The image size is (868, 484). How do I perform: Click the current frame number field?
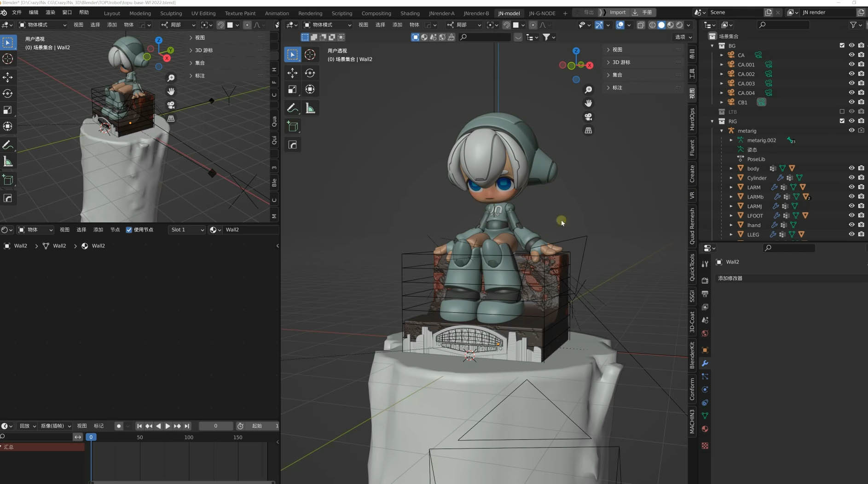215,426
